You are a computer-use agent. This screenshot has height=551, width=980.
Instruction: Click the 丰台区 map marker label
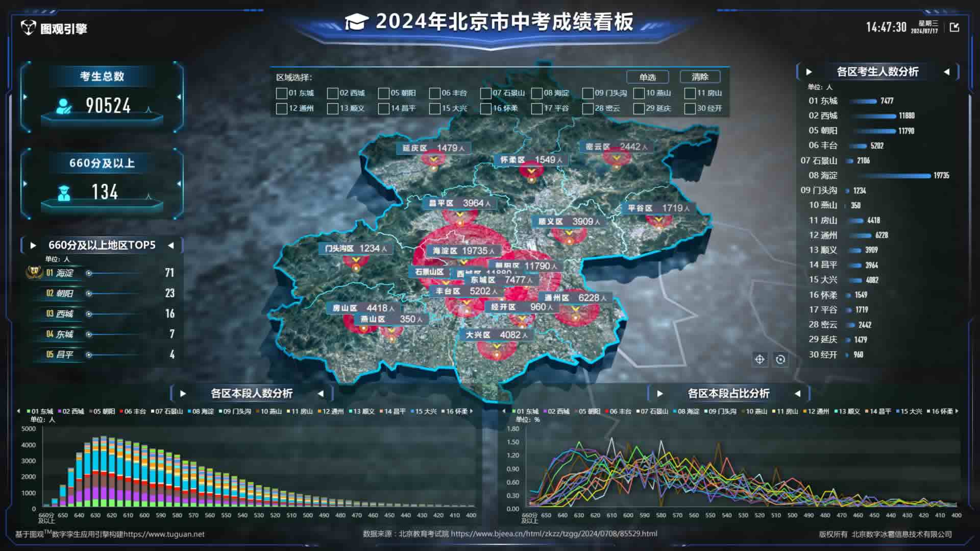[467, 291]
